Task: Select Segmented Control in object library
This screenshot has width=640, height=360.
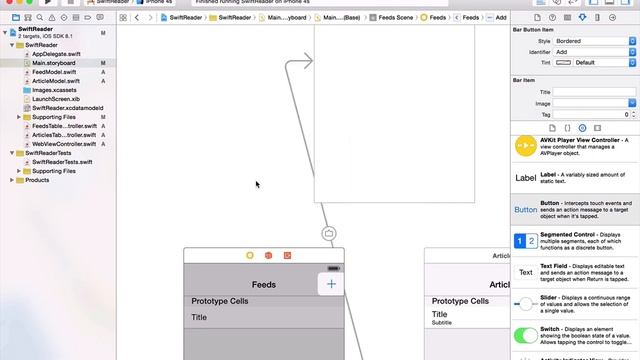Action: tap(575, 241)
